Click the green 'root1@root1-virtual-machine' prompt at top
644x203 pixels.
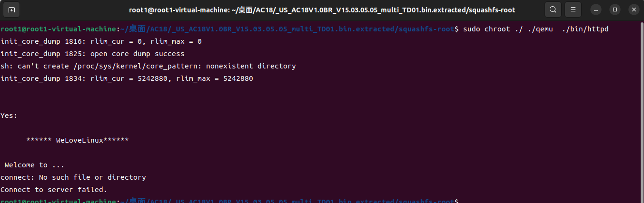pyautogui.click(x=59, y=29)
